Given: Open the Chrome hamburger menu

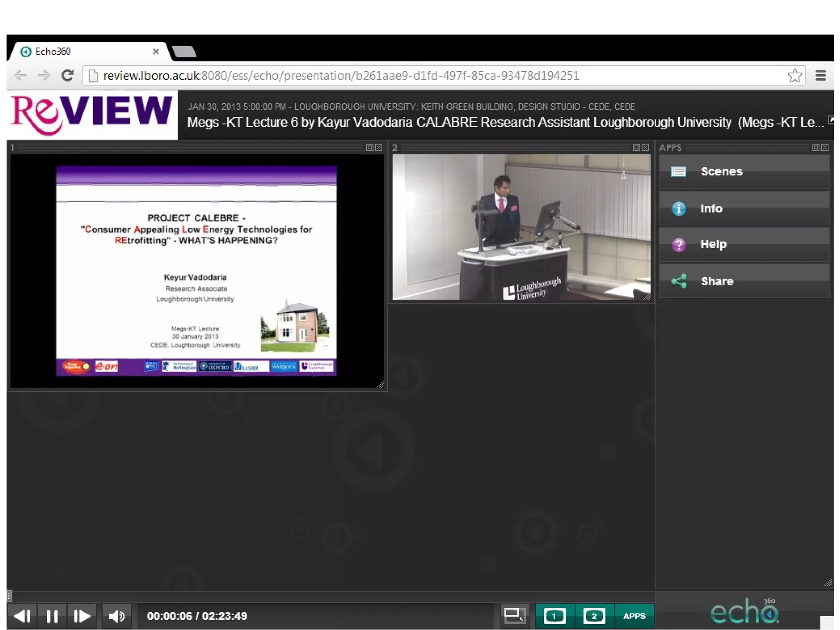Looking at the screenshot, I should tap(820, 76).
